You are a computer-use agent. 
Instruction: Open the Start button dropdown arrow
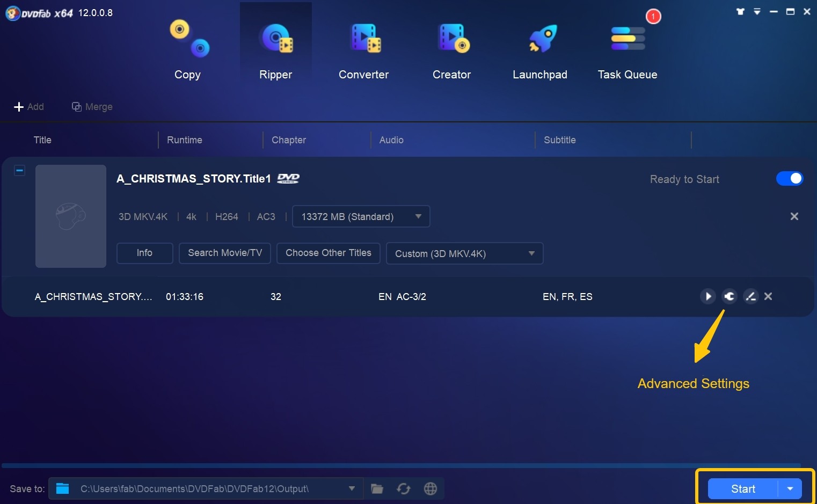[790, 488]
